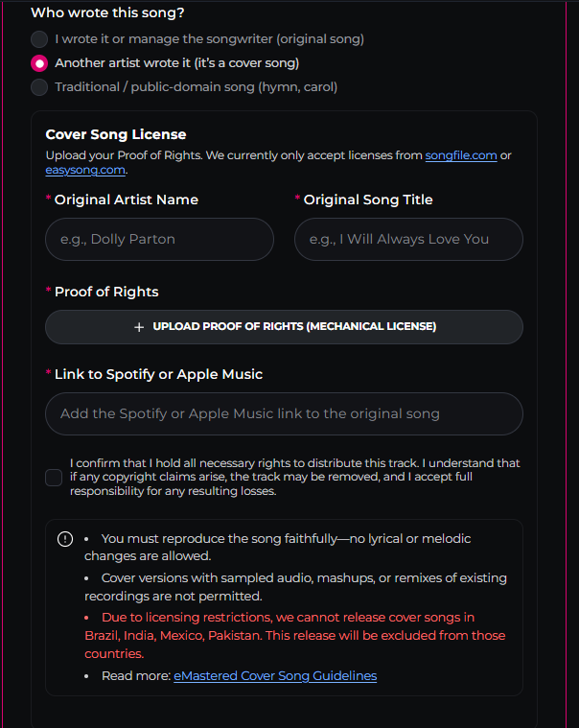The height and width of the screenshot is (728, 579).
Task: Visit the easysong.com link
Action: tap(84, 170)
